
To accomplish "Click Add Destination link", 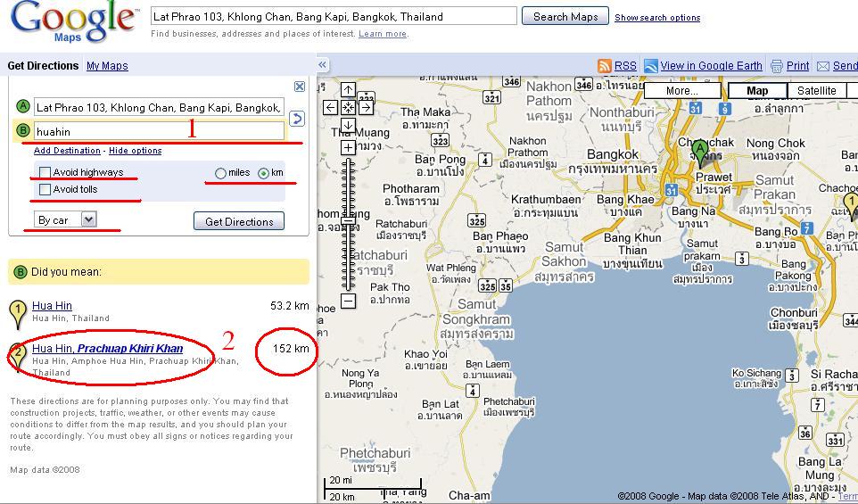I will [x=67, y=151].
